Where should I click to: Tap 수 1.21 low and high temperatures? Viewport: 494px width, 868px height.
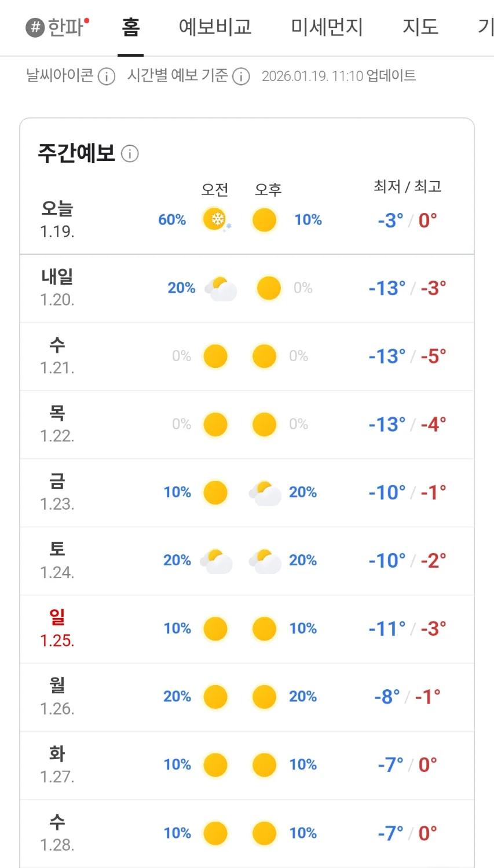[407, 356]
